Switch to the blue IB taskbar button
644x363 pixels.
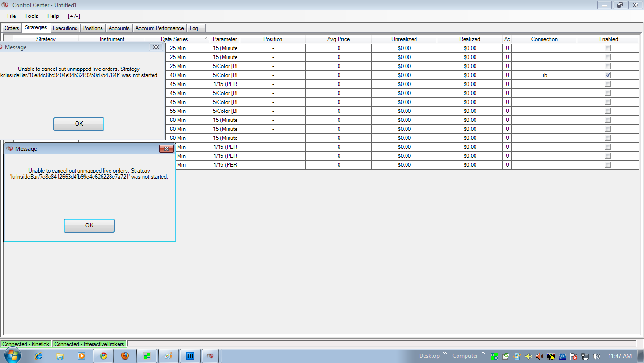190,356
